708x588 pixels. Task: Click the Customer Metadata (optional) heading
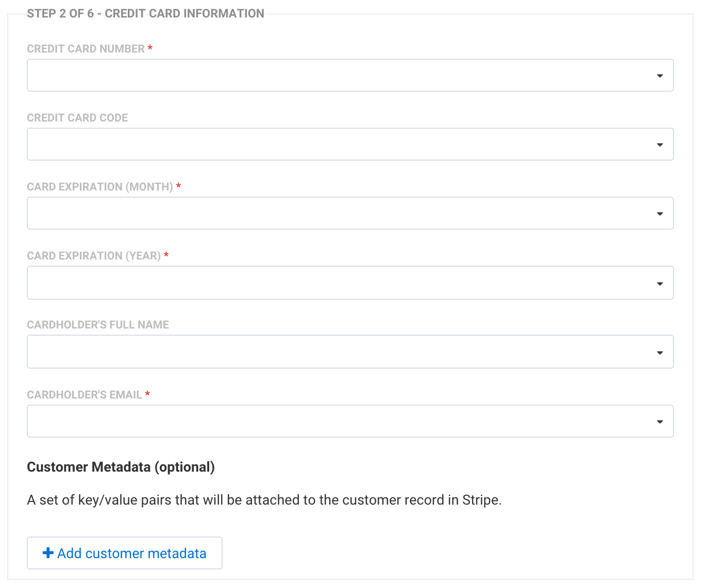coord(121,467)
